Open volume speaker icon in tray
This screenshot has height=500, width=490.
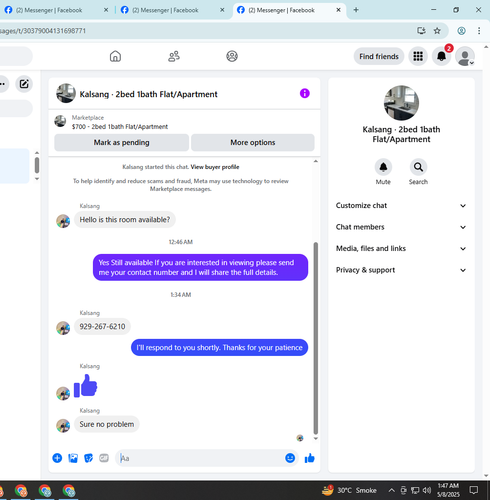pyautogui.click(x=427, y=490)
